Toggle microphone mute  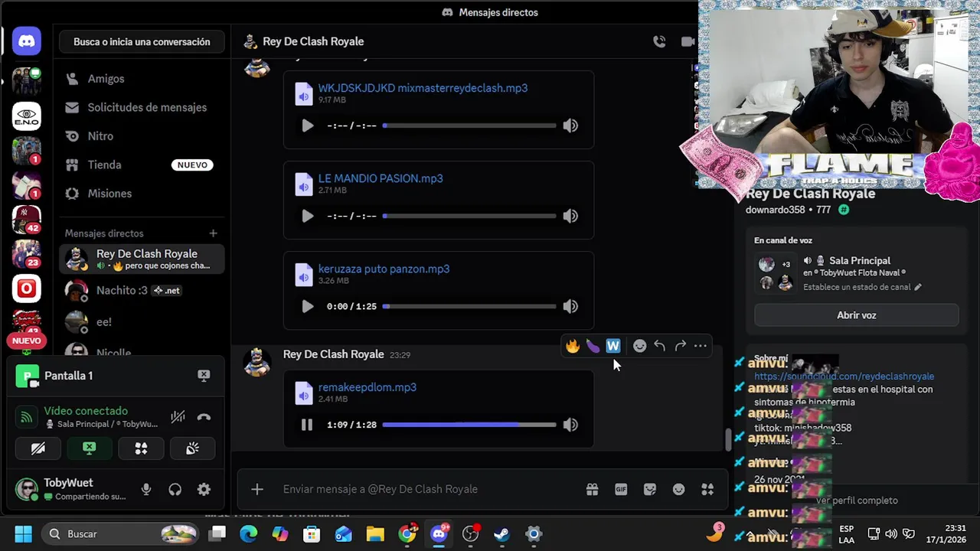click(146, 489)
